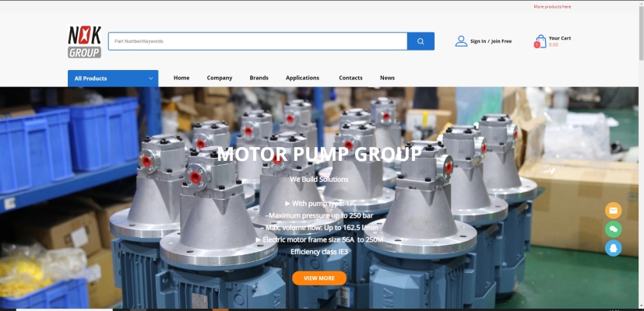Focus the Part Number/Keywords search field
644x311 pixels.
point(258,41)
